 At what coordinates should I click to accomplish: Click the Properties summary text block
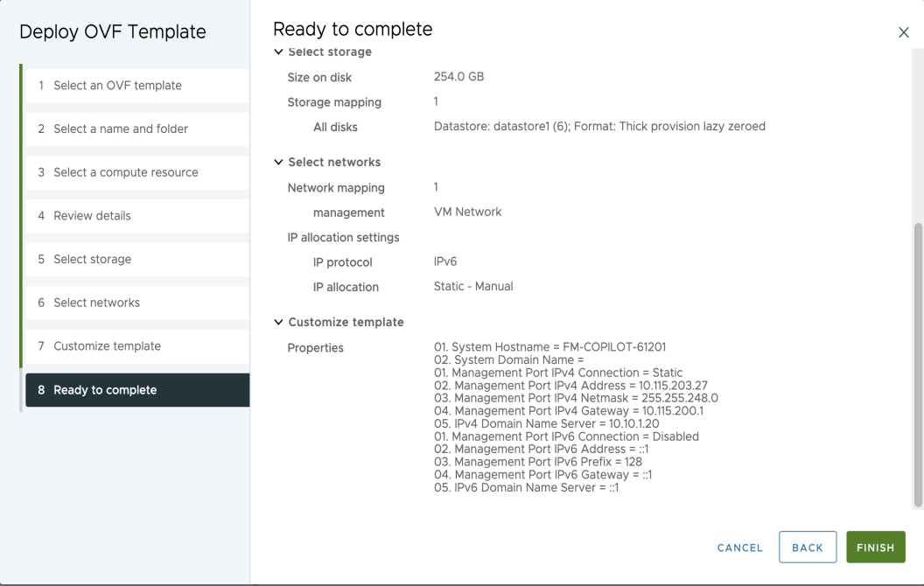tap(576, 417)
